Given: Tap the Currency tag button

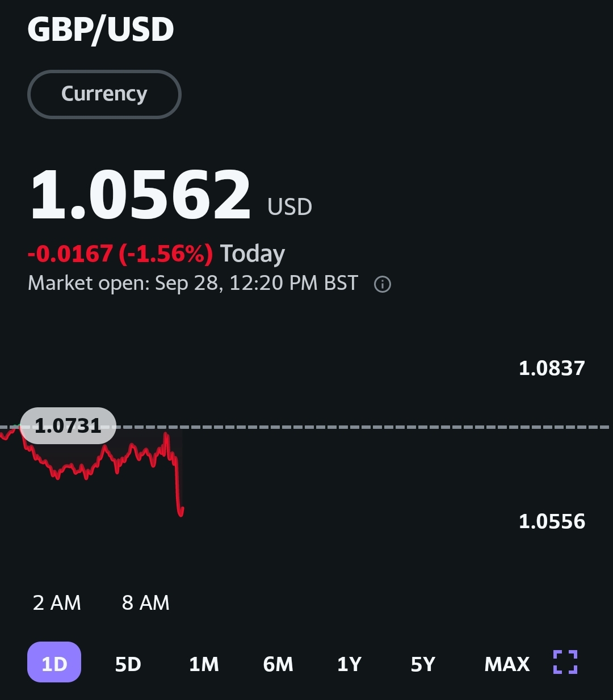Looking at the screenshot, I should [x=104, y=94].
